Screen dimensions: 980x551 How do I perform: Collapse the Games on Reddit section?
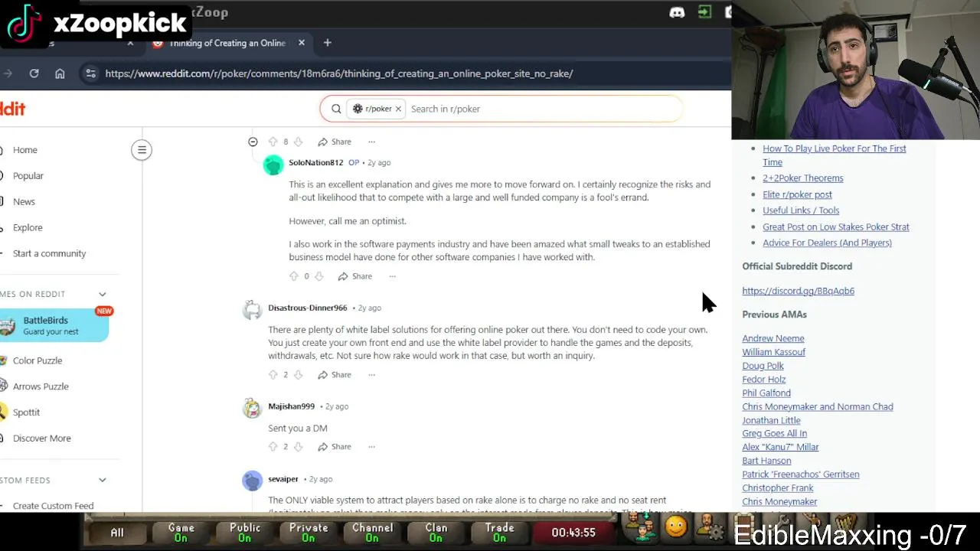[102, 294]
